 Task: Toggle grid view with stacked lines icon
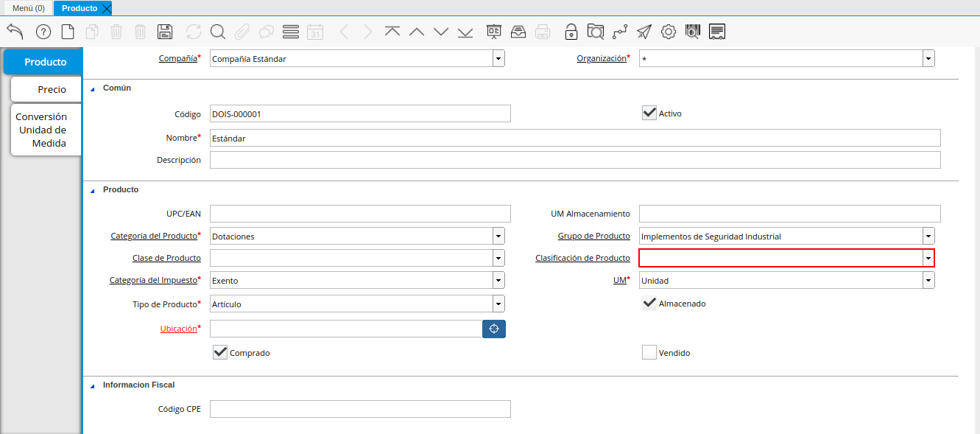(291, 32)
